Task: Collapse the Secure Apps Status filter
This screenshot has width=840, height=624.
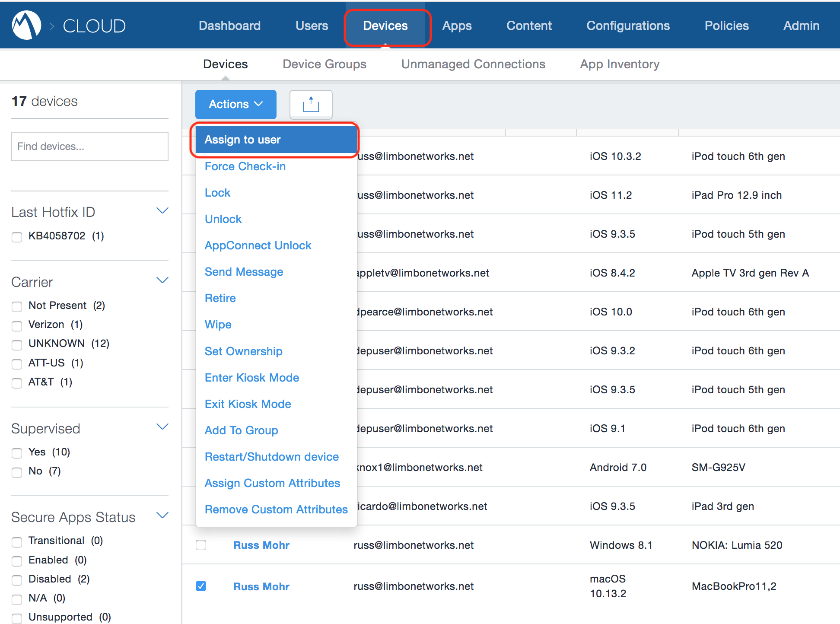Action: click(x=162, y=516)
